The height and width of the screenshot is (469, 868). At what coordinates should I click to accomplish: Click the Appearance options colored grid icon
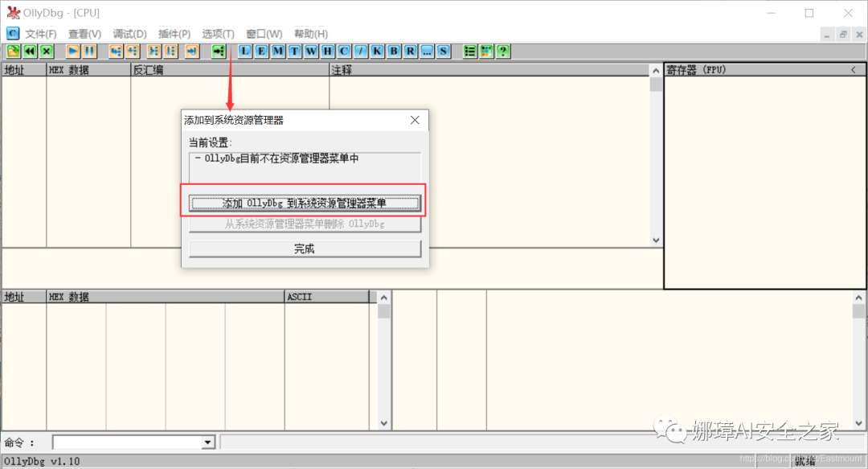click(x=486, y=51)
